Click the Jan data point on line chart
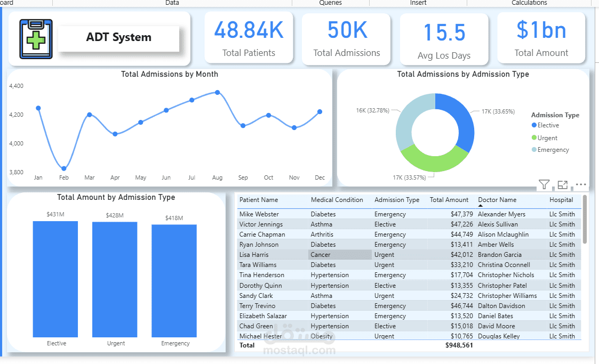The height and width of the screenshot is (364, 599). pos(38,108)
